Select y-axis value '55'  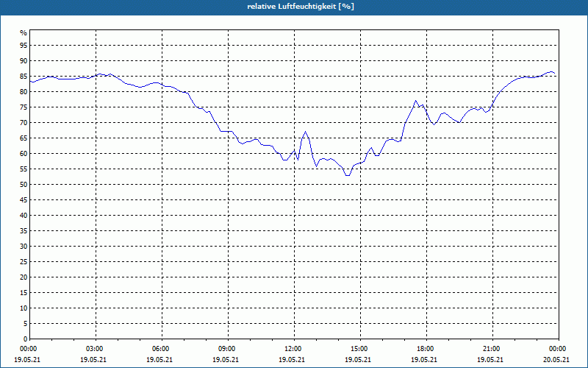(x=24, y=169)
